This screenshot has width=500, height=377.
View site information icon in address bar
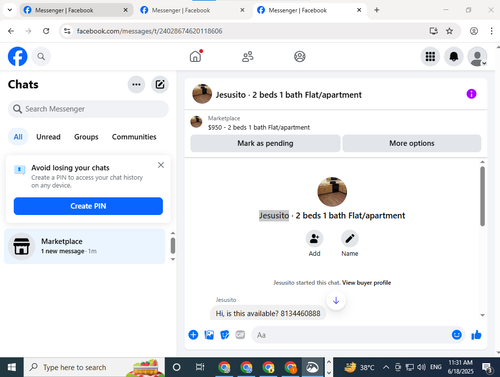67,31
